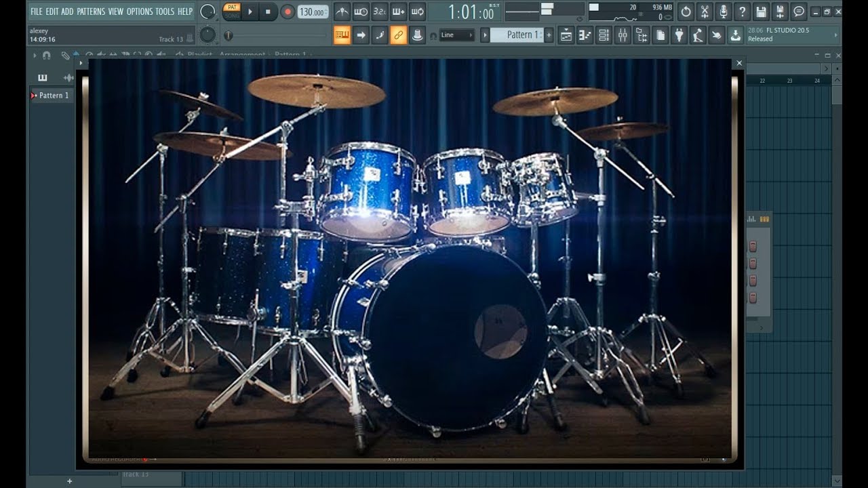
Task: Click the piano keys icon in picker
Action: (x=43, y=77)
